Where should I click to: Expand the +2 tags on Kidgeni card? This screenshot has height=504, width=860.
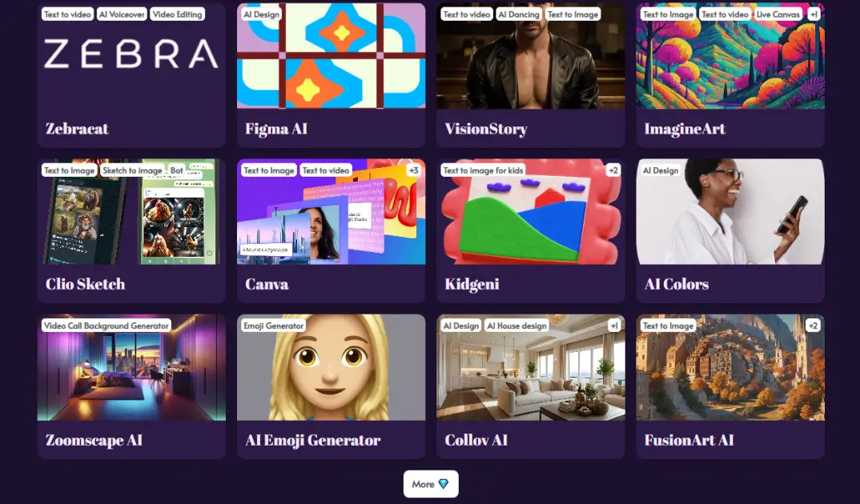click(x=613, y=170)
